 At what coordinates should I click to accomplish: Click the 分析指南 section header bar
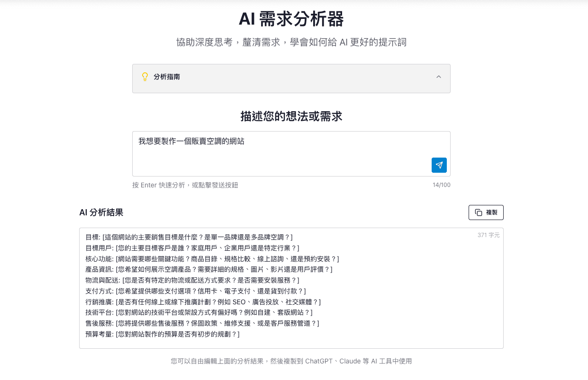click(291, 77)
